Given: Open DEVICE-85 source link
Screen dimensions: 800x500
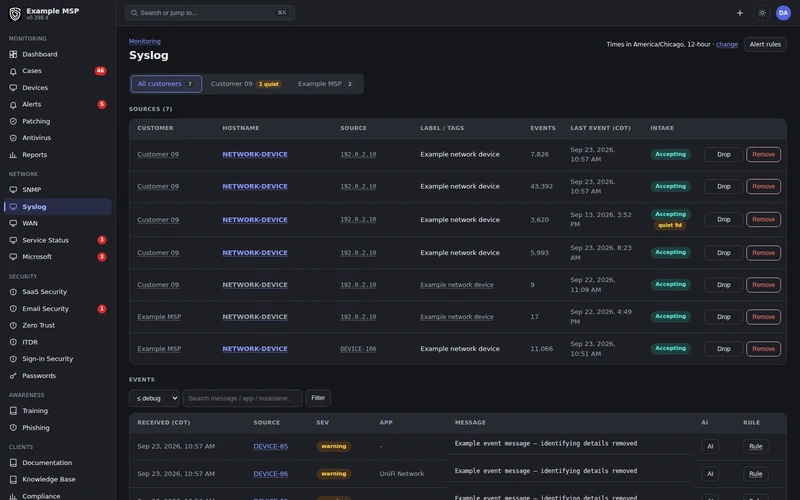Looking at the screenshot, I should tap(270, 446).
